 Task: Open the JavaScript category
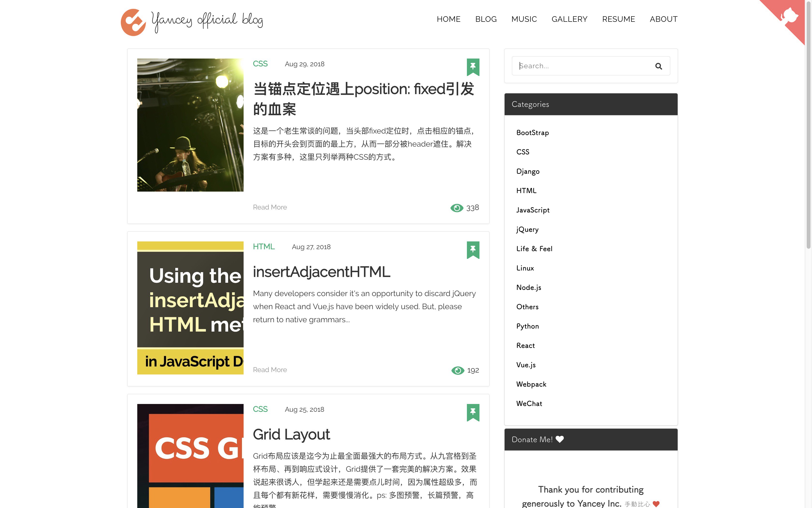point(533,210)
